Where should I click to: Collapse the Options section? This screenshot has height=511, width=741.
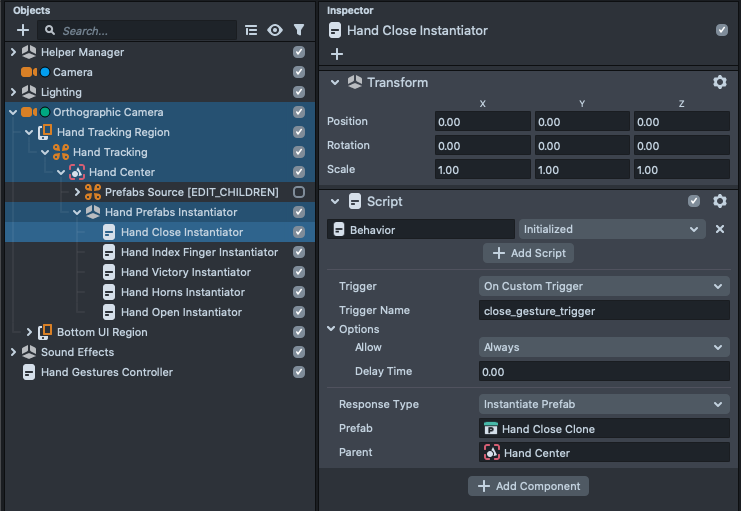coord(332,329)
